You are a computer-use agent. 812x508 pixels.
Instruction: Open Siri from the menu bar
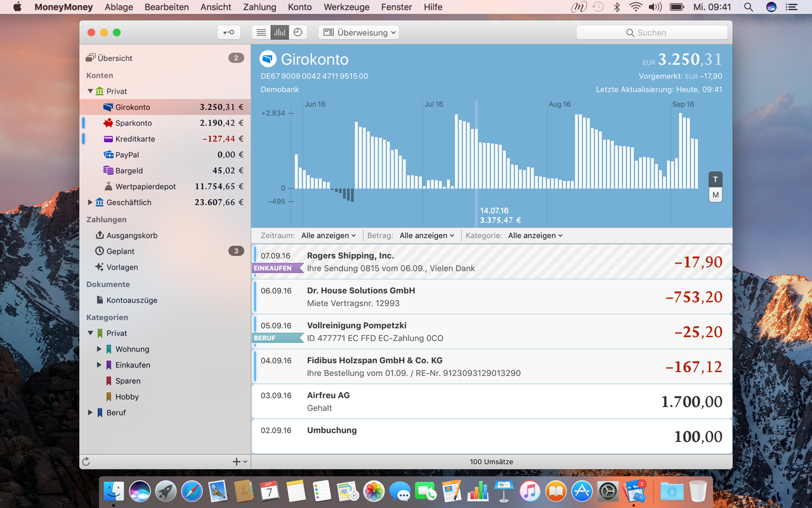(771, 7)
